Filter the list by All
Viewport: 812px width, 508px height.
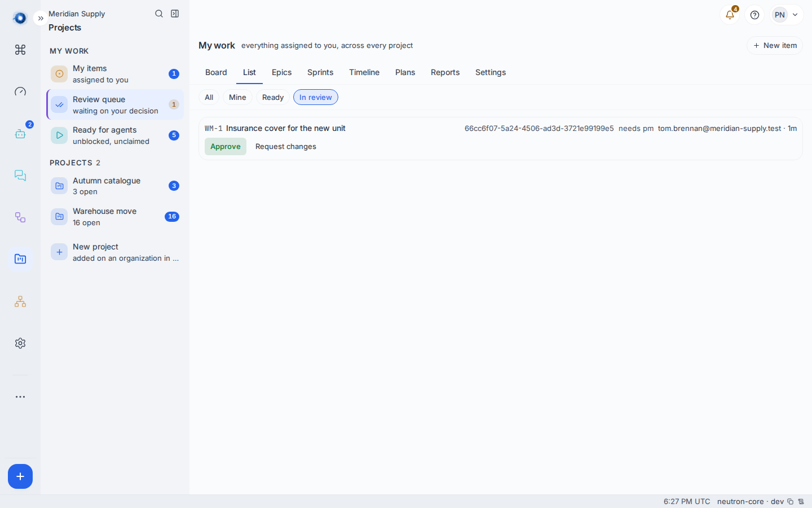pyautogui.click(x=209, y=97)
